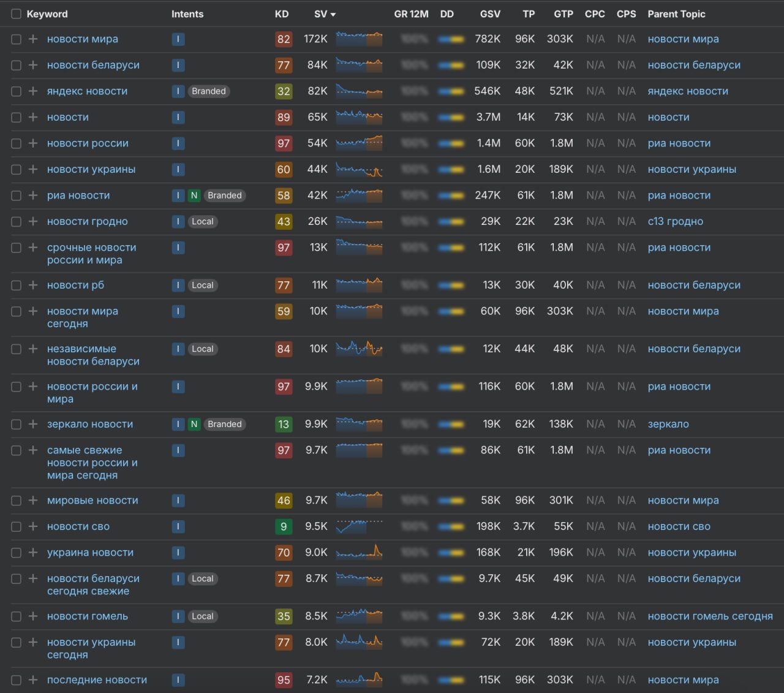784x693 pixels.
Task: Select all keywords with the header checkbox
Action: tap(16, 14)
